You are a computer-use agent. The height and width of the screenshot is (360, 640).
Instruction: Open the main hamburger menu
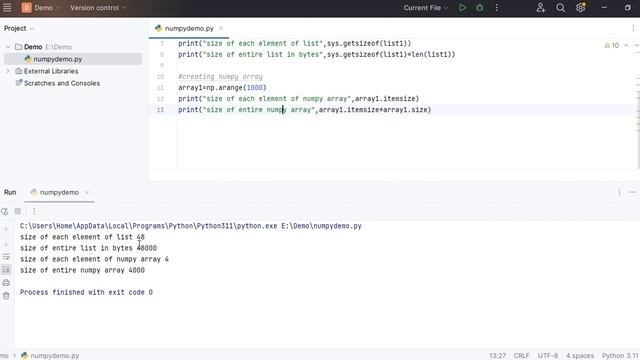tap(7, 8)
